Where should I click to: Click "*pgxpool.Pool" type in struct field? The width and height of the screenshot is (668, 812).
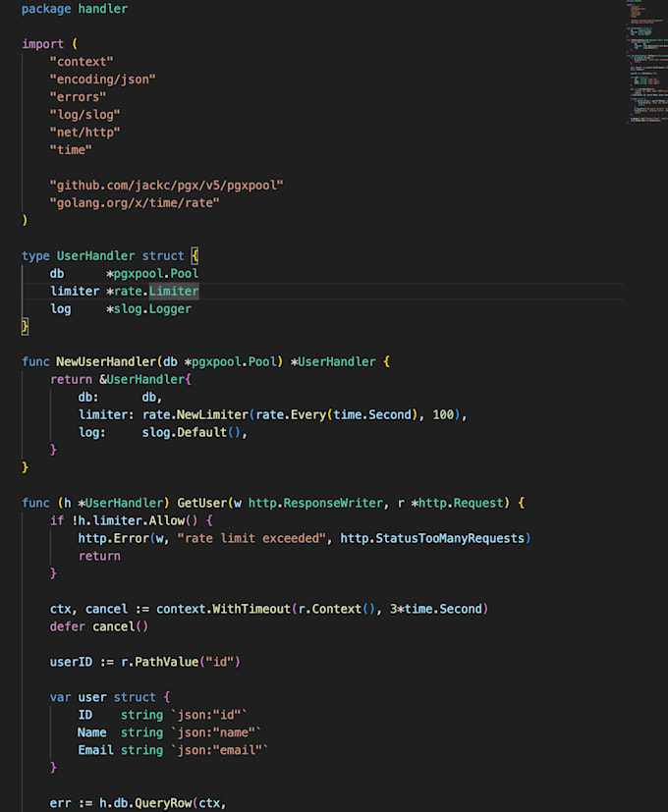pyautogui.click(x=152, y=273)
